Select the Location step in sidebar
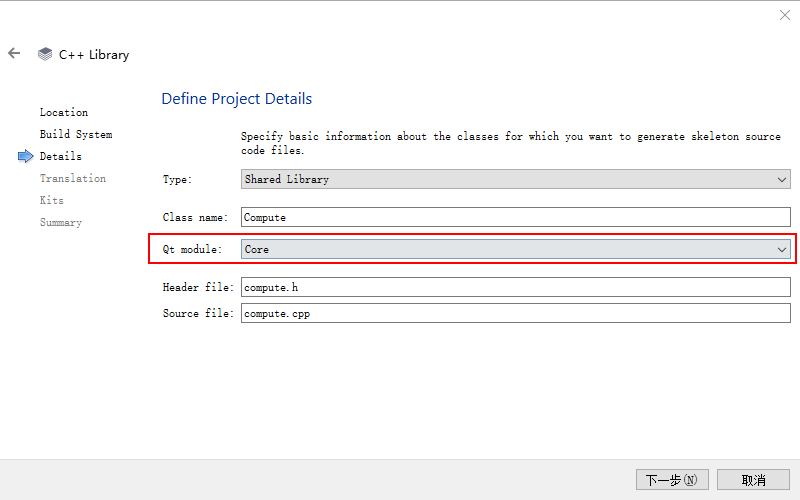The image size is (800, 500). pyautogui.click(x=64, y=112)
